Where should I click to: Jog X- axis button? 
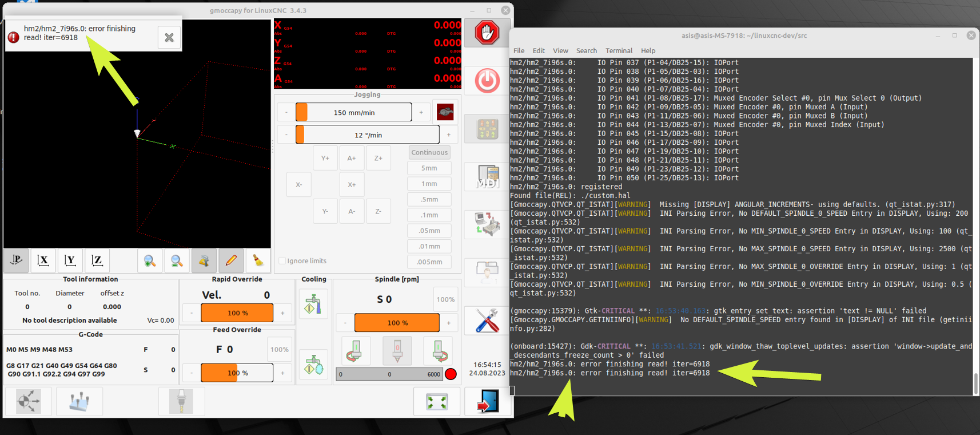point(298,184)
